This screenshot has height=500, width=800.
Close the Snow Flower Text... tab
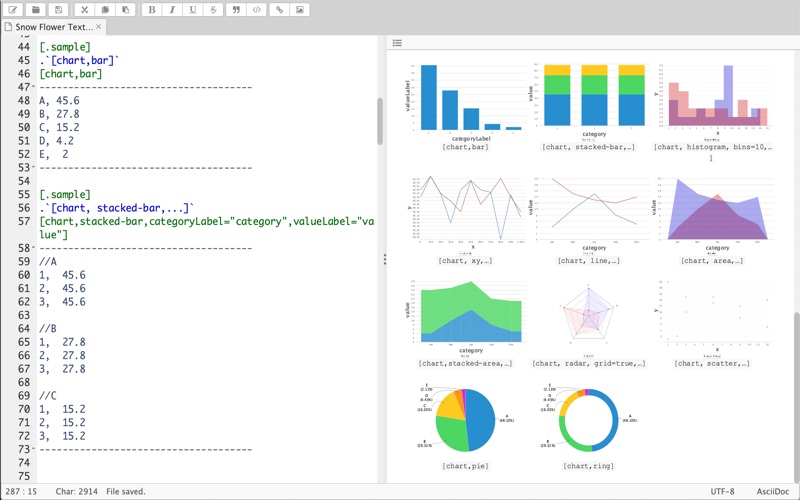[x=98, y=27]
